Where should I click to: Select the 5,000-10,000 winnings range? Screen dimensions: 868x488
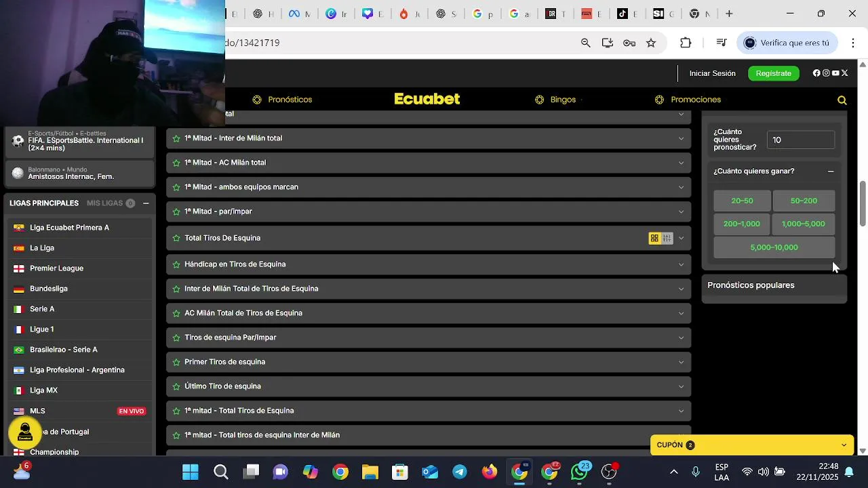774,247
